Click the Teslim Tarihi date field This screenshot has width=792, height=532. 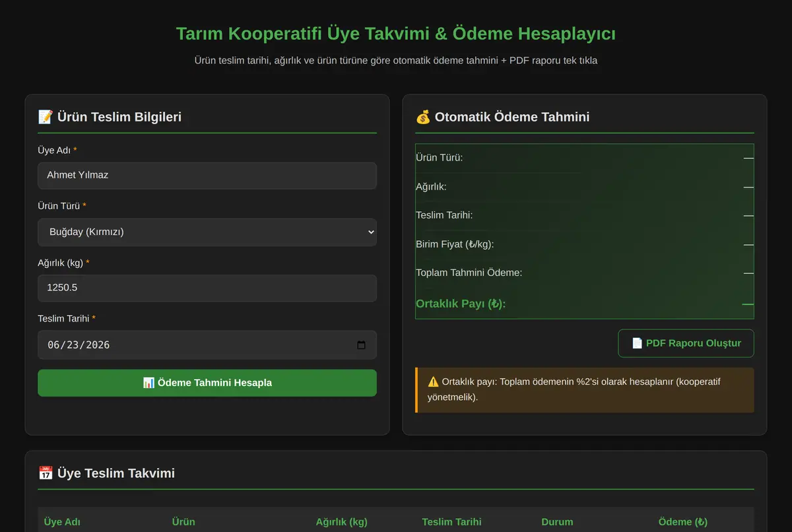pos(207,345)
